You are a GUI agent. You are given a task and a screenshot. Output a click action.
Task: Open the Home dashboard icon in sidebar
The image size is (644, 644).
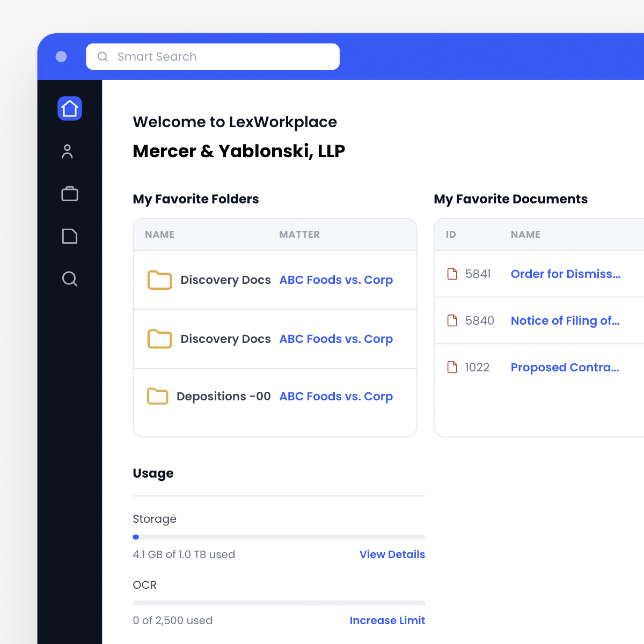point(70,108)
